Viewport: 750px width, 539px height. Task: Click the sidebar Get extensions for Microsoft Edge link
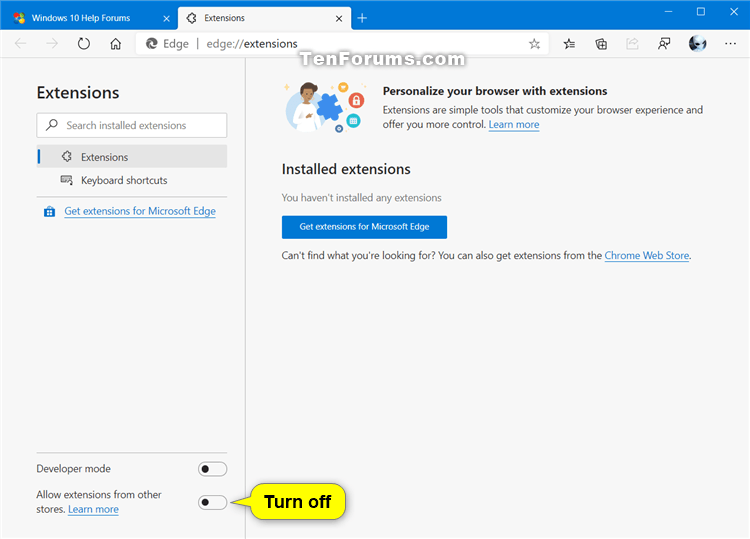140,211
